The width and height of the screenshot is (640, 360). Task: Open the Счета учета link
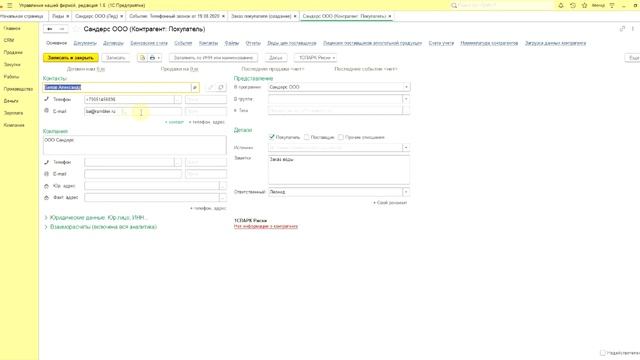[x=441, y=43]
